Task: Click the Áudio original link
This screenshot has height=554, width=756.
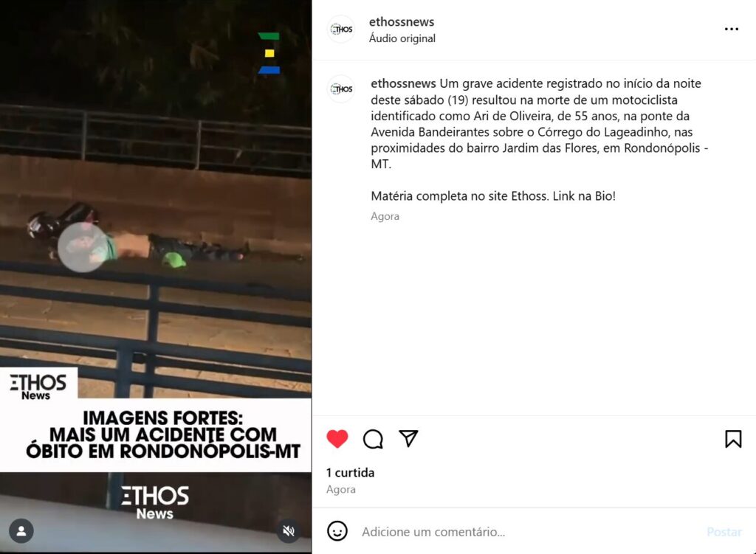Action: pyautogui.click(x=402, y=38)
